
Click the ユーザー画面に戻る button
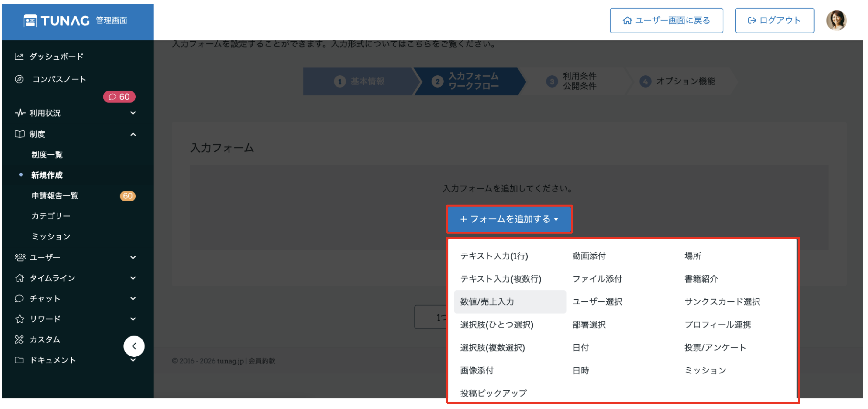[666, 20]
